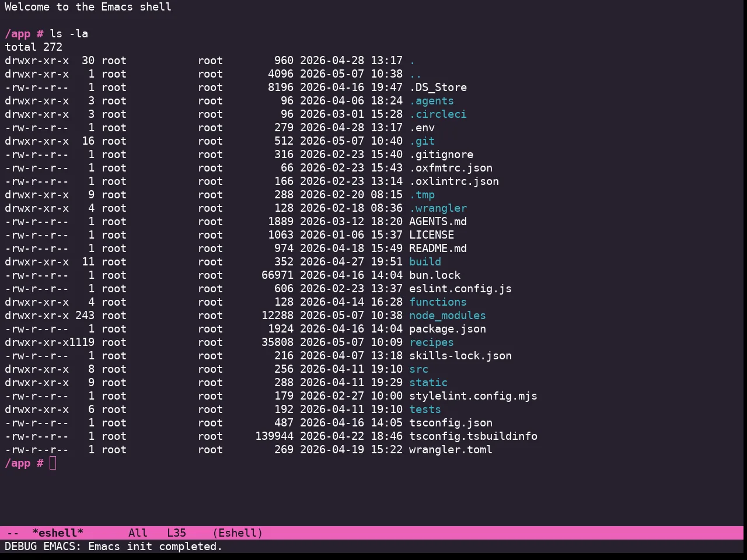Click the bun.lock file name
The height and width of the screenshot is (560, 747).
click(x=435, y=275)
